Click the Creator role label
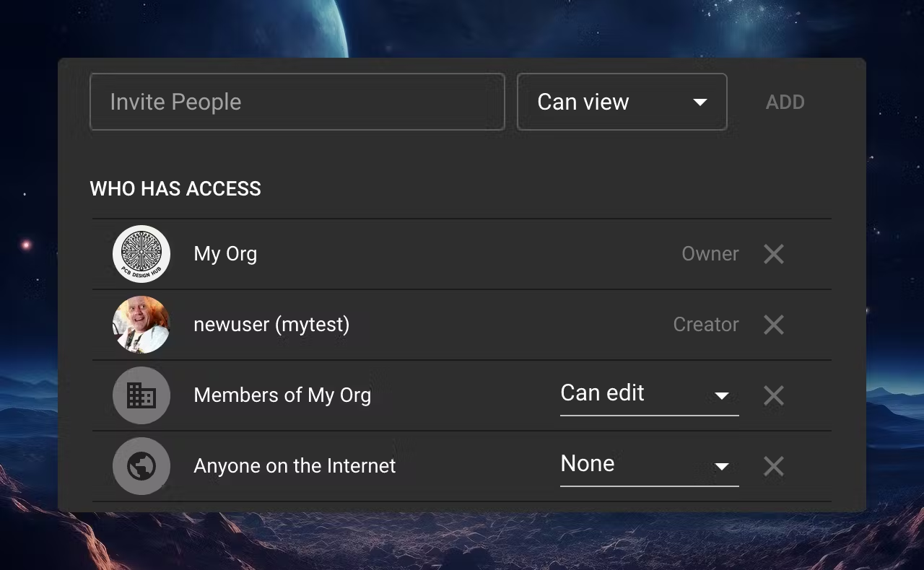Viewport: 924px width, 570px height. [x=706, y=325]
